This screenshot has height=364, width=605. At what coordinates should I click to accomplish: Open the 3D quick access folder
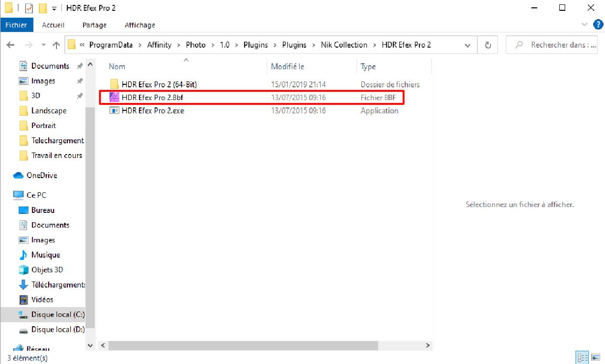[36, 96]
